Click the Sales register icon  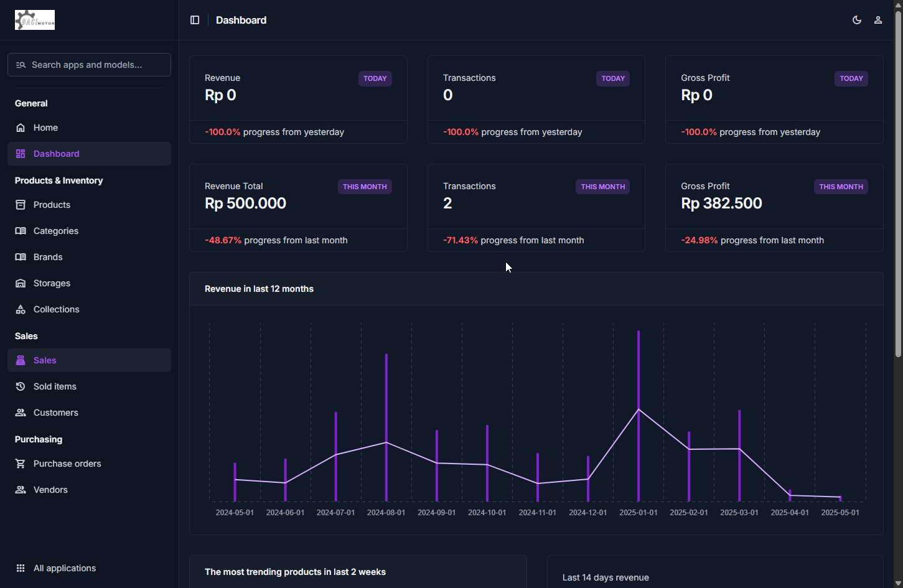click(21, 360)
